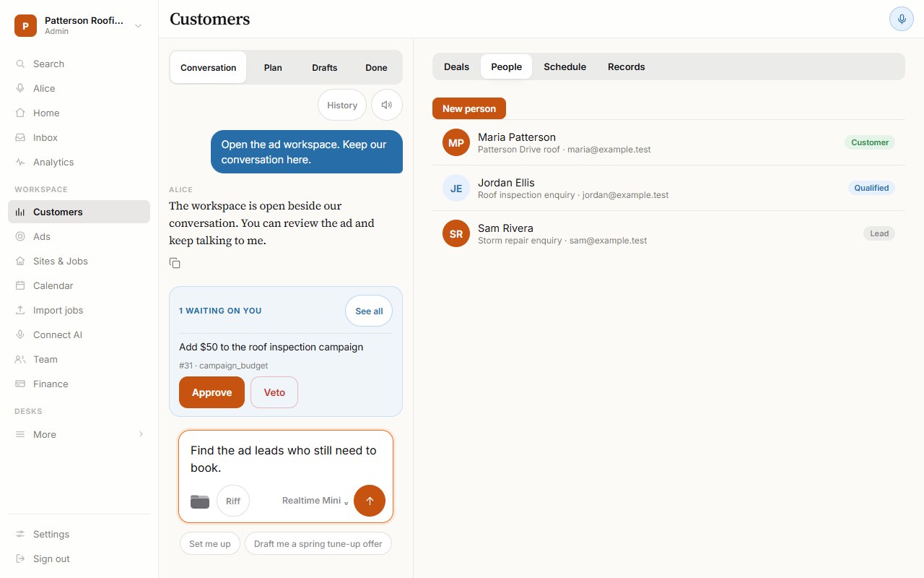
Task: Toggle the speaker audio icon beside History
Action: (387, 105)
